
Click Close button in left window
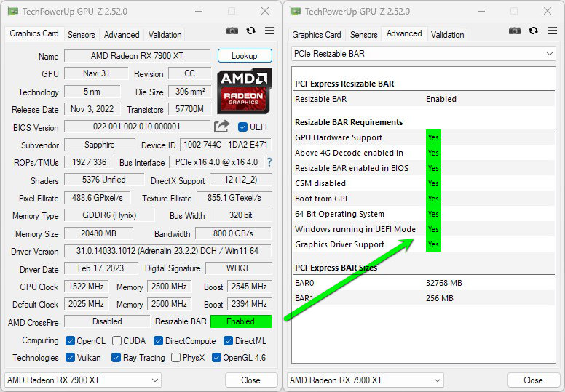[250, 380]
